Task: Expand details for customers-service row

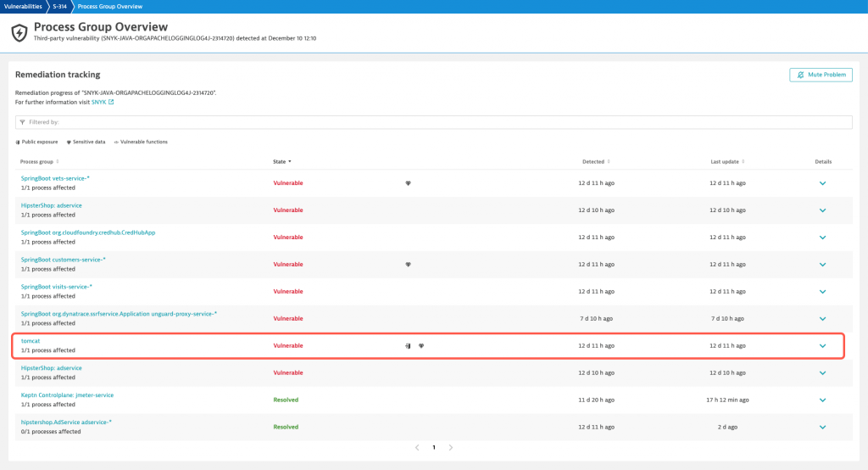Action: pyautogui.click(x=822, y=265)
